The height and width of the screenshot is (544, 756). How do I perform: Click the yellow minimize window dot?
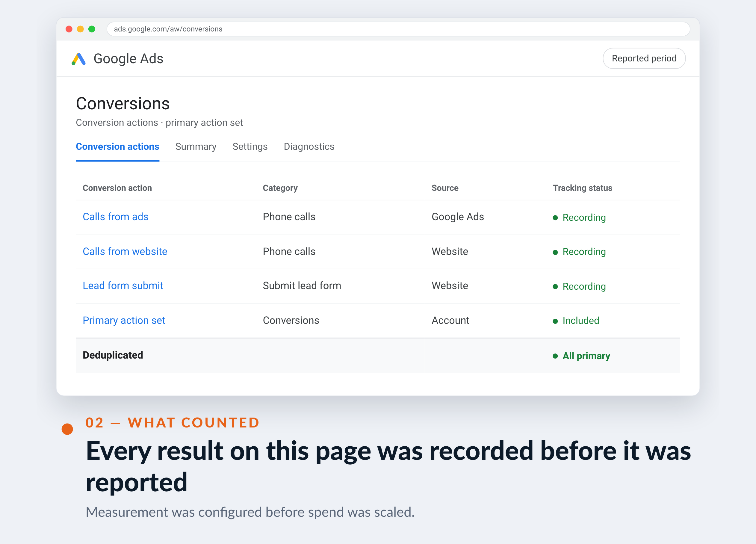80,29
